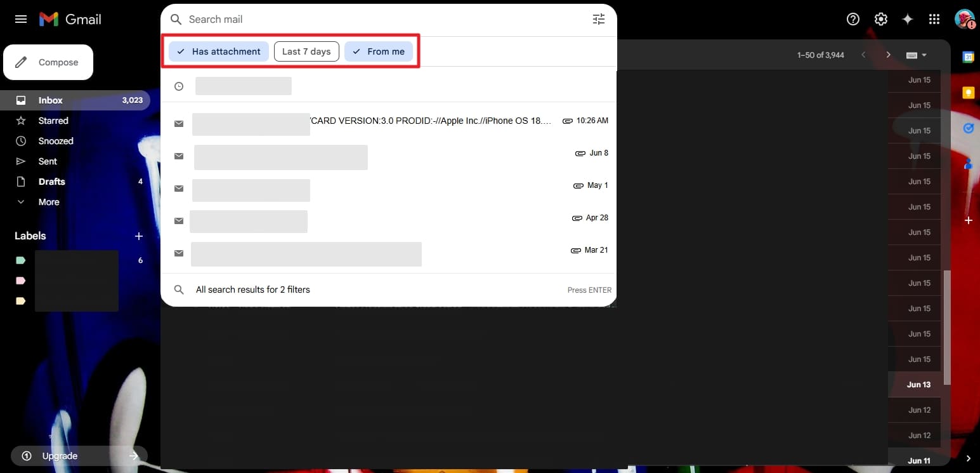The image size is (980, 473).
Task: Switch to the Drafts folder
Action: (x=51, y=182)
